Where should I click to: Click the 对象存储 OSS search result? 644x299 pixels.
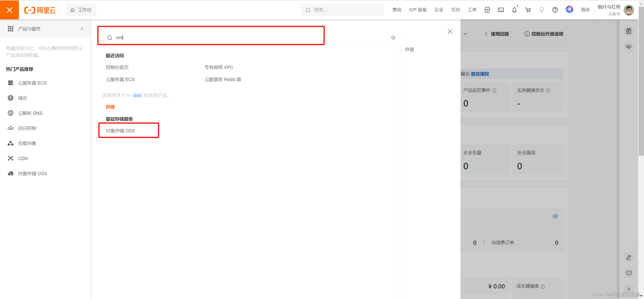(x=120, y=131)
